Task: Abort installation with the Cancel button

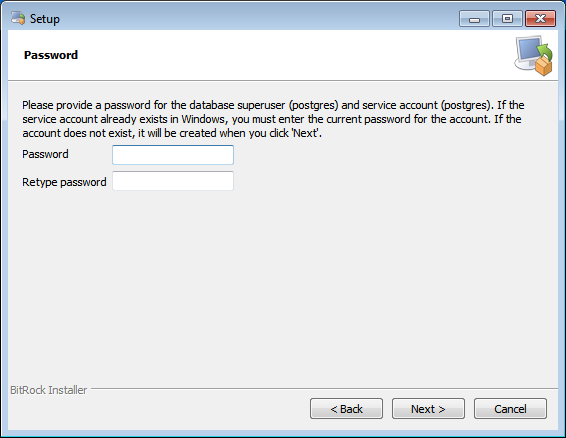Action: pyautogui.click(x=510, y=409)
